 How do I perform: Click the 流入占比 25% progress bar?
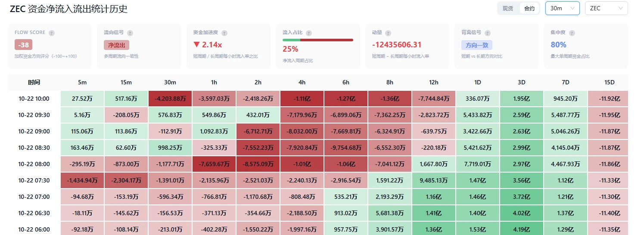(318, 40)
